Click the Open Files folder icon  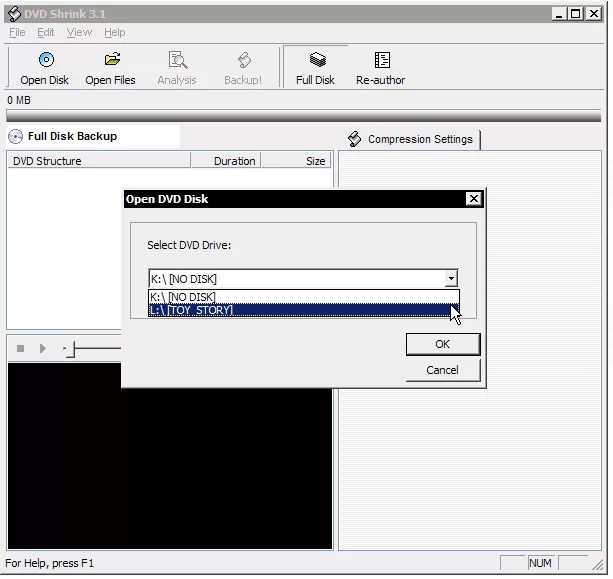point(112,59)
